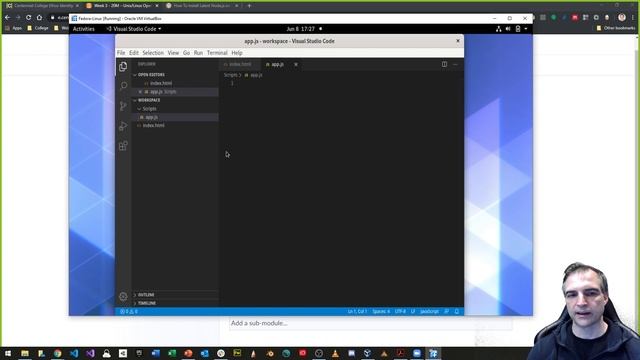Switch to the index.html editor tab

tap(240, 64)
